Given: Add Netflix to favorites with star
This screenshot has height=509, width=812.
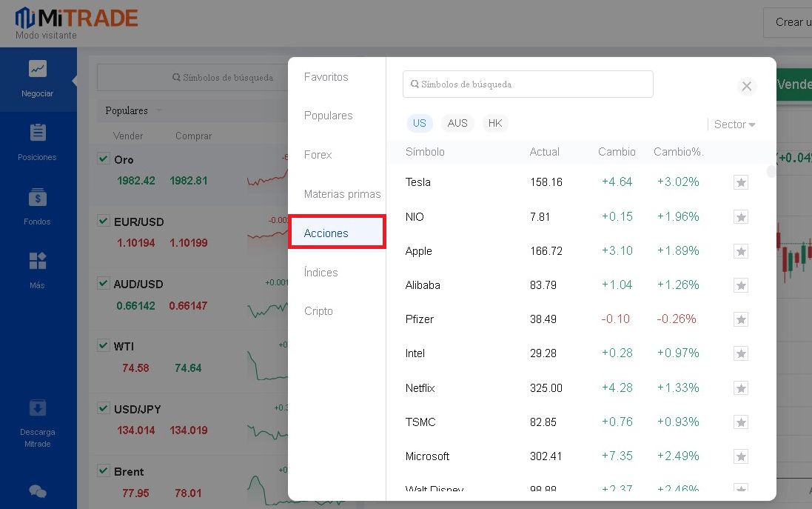Looking at the screenshot, I should click(x=741, y=388).
